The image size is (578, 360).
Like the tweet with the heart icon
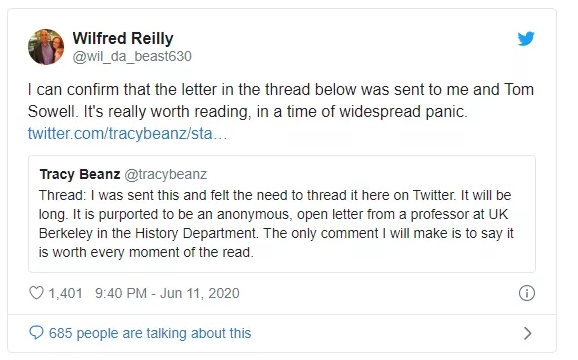click(36, 293)
